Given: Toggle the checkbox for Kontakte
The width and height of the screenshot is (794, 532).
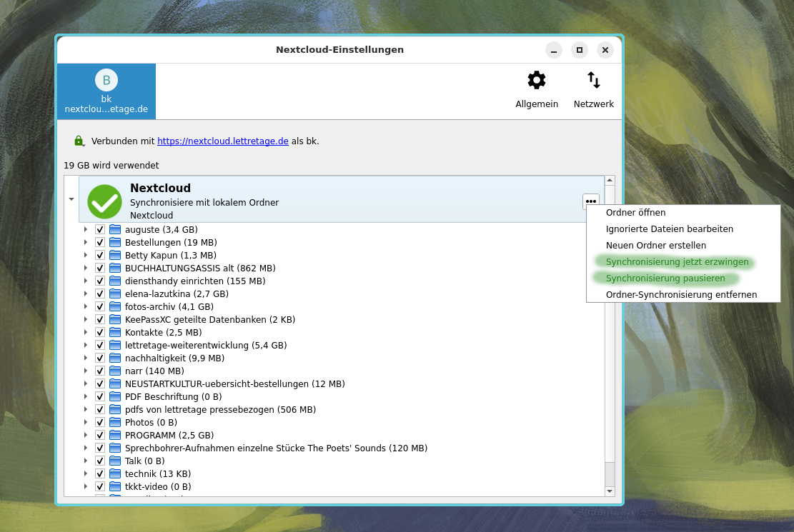Looking at the screenshot, I should pyautogui.click(x=100, y=332).
